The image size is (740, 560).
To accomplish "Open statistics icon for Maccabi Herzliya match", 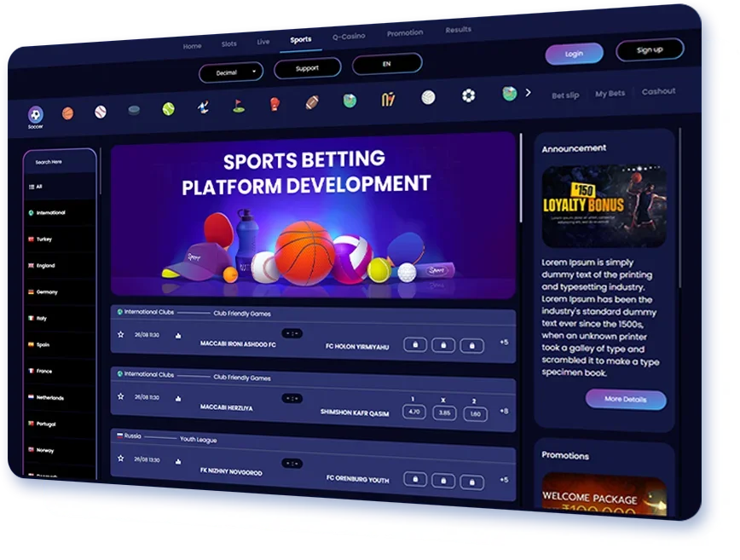I will (x=178, y=399).
